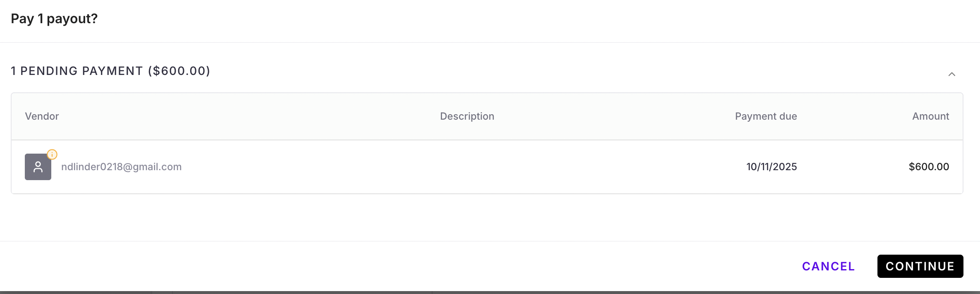Screen dimensions: 980x294
Task: Click the ($600.00) total in section heading
Action: (179, 71)
